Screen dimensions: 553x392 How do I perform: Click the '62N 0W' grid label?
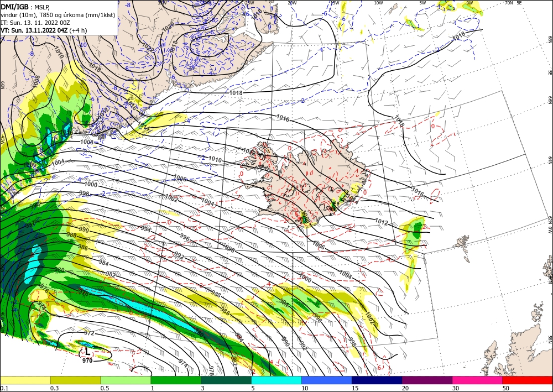click(550, 225)
